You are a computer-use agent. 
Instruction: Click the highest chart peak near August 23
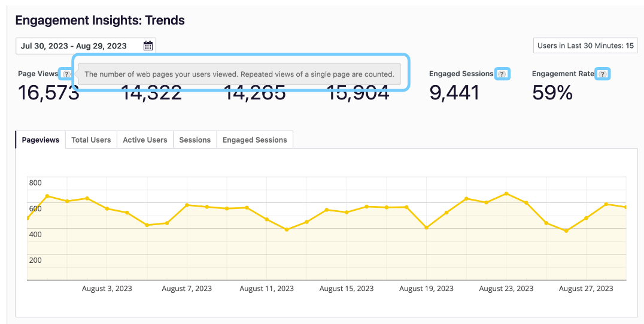tap(506, 193)
